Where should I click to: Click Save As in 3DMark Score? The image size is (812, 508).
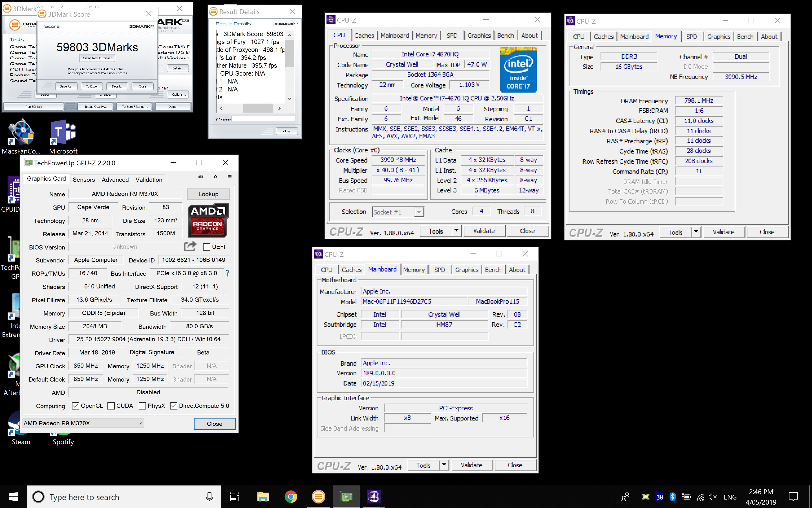[67, 86]
